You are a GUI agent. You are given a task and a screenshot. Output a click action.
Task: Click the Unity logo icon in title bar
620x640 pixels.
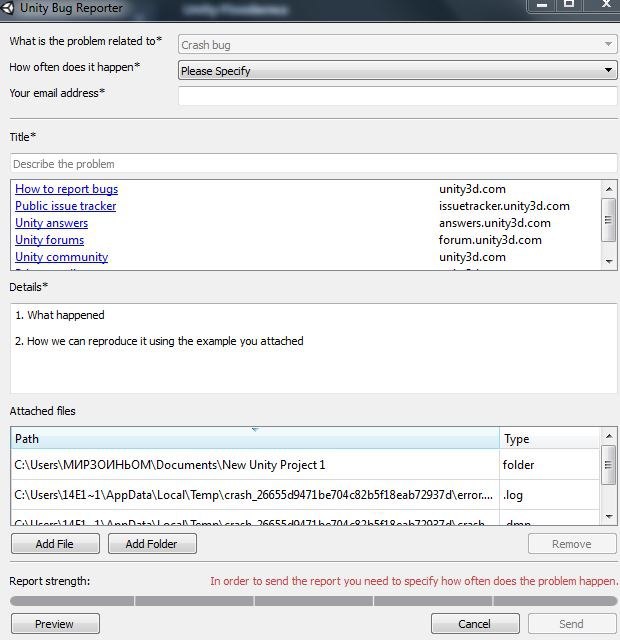click(7, 7)
